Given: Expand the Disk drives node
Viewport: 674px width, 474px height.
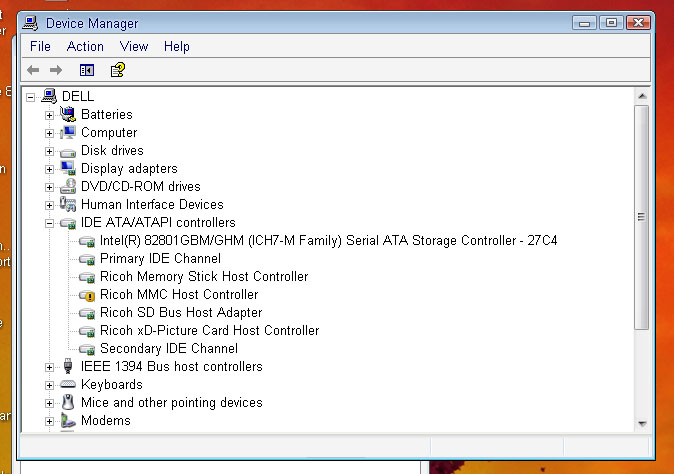Looking at the screenshot, I should click(x=49, y=151).
